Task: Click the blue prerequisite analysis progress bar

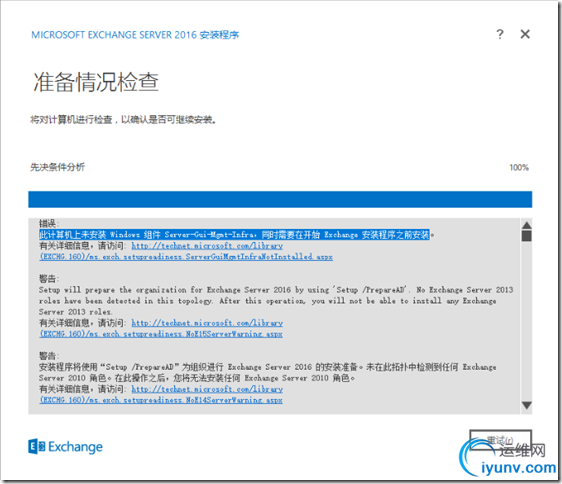Action: pyautogui.click(x=280, y=199)
